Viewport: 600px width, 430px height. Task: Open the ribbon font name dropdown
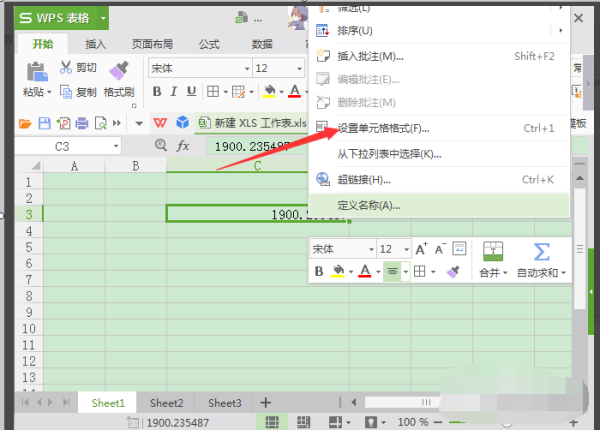247,69
